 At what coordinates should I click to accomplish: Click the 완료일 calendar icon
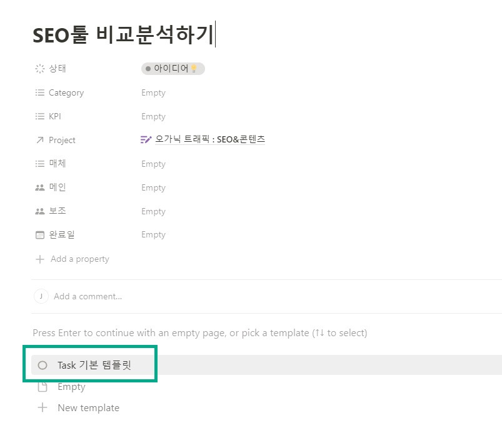[40, 235]
